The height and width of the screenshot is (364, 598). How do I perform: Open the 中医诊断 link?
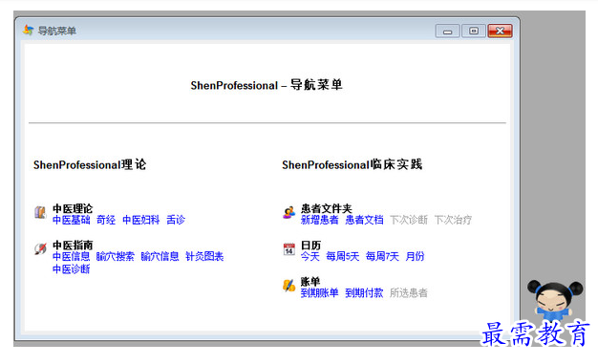tap(72, 269)
